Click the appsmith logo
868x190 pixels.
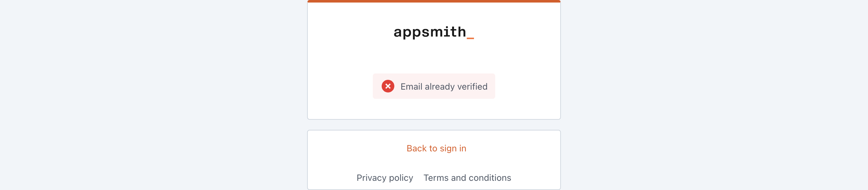(430, 32)
